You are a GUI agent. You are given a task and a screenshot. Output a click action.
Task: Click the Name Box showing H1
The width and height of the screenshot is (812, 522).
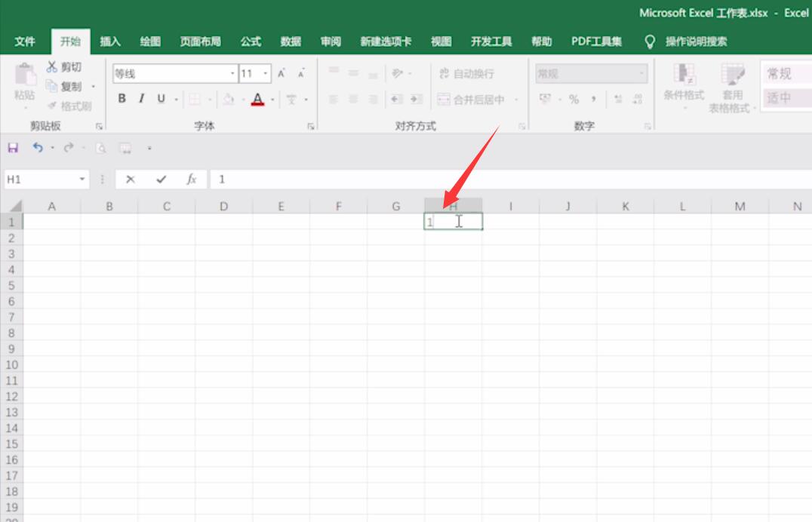40,180
